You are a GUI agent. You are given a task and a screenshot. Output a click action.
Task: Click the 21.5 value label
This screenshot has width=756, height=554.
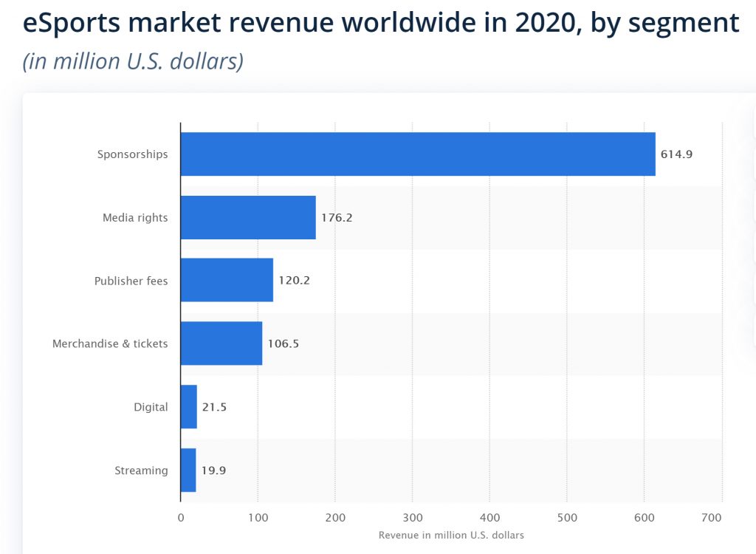pyautogui.click(x=214, y=407)
